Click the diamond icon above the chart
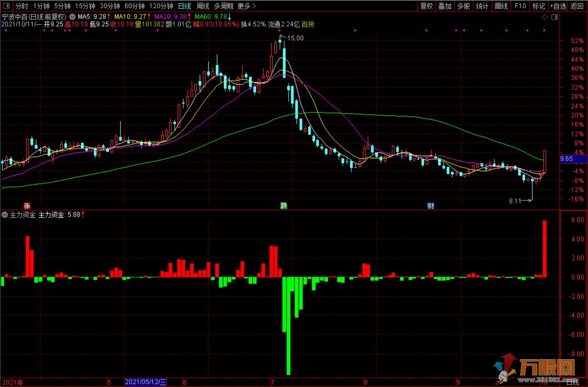Viewport: 588px width, 387px height. coord(545,17)
